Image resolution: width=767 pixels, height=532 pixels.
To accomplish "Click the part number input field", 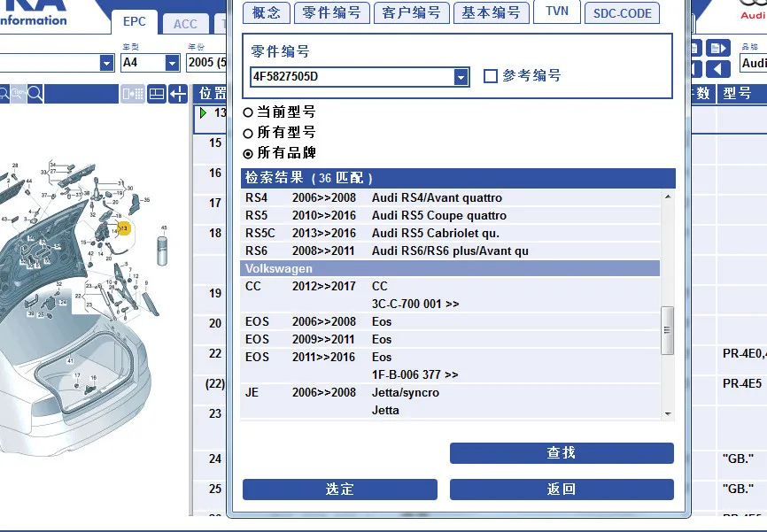I will click(353, 77).
